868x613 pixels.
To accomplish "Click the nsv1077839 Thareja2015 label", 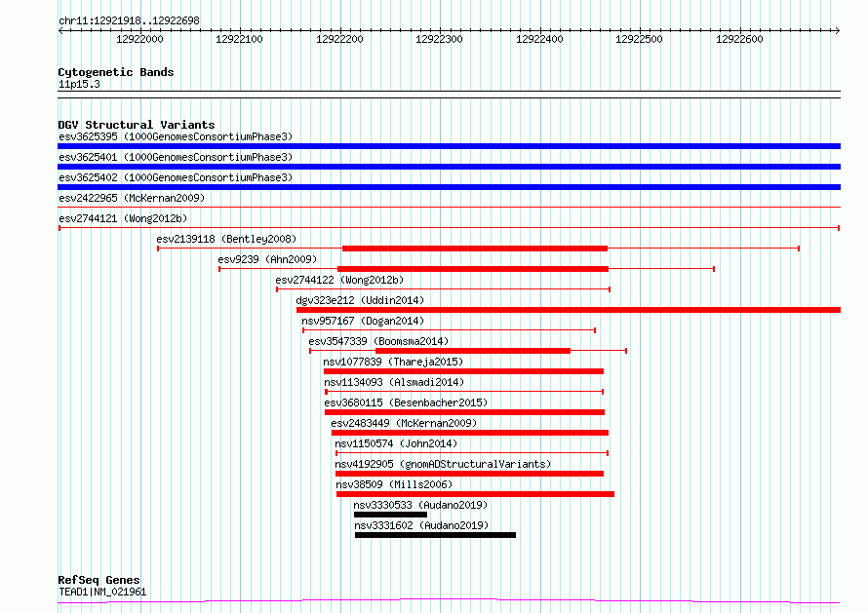I will [393, 362].
